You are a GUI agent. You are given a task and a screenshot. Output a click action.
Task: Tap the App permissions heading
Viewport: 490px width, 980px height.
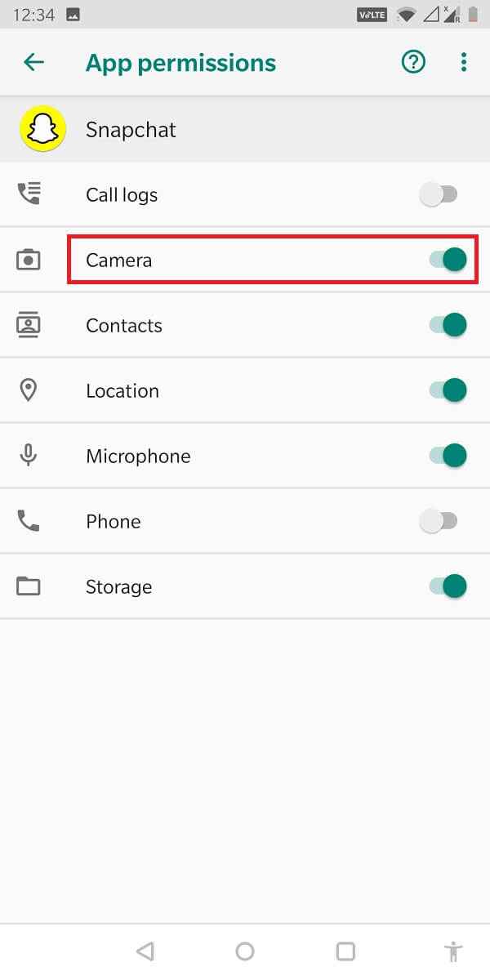tap(180, 63)
